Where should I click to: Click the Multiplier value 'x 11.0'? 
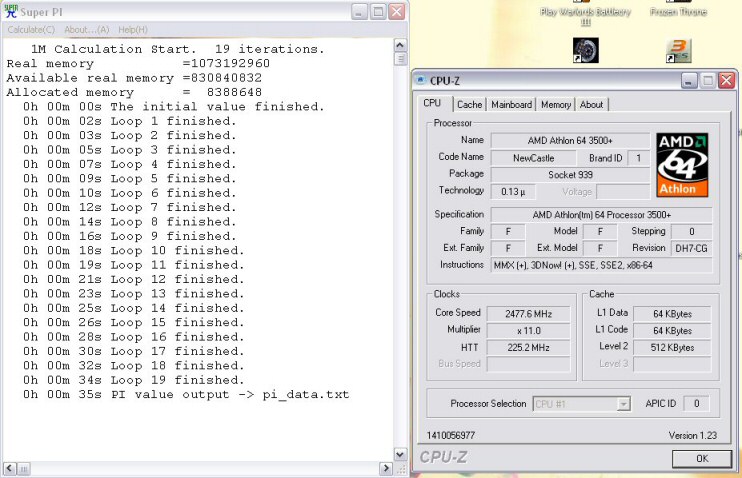(x=528, y=331)
